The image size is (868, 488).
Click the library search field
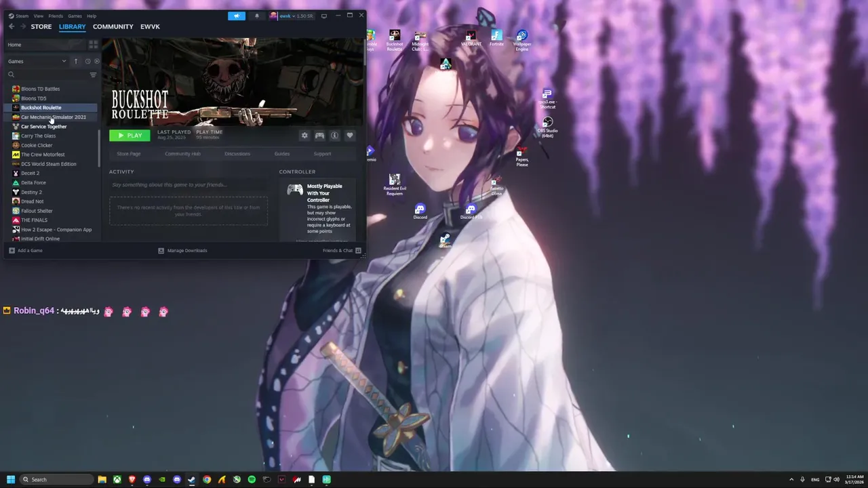(46, 75)
